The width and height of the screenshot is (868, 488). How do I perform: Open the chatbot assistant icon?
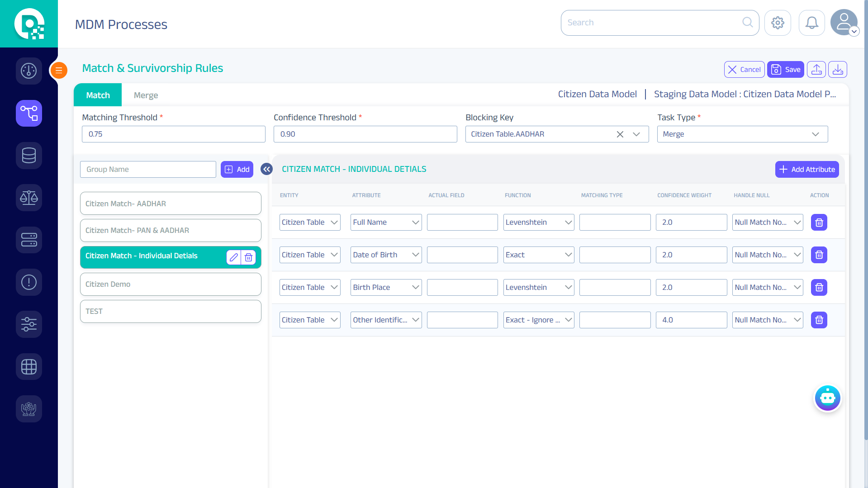click(827, 398)
